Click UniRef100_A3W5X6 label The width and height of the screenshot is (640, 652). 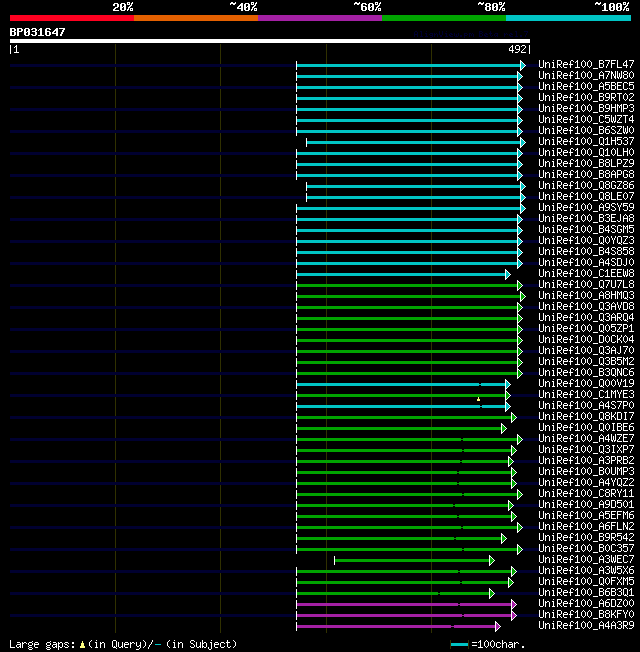(586, 571)
